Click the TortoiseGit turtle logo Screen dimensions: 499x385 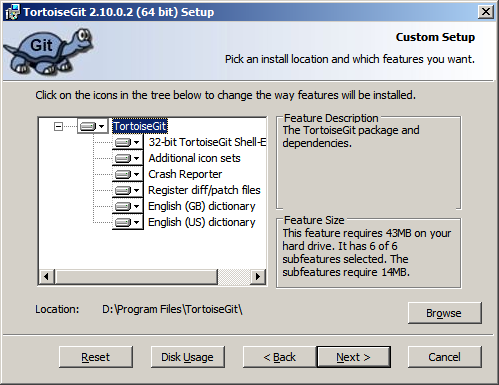(48, 51)
